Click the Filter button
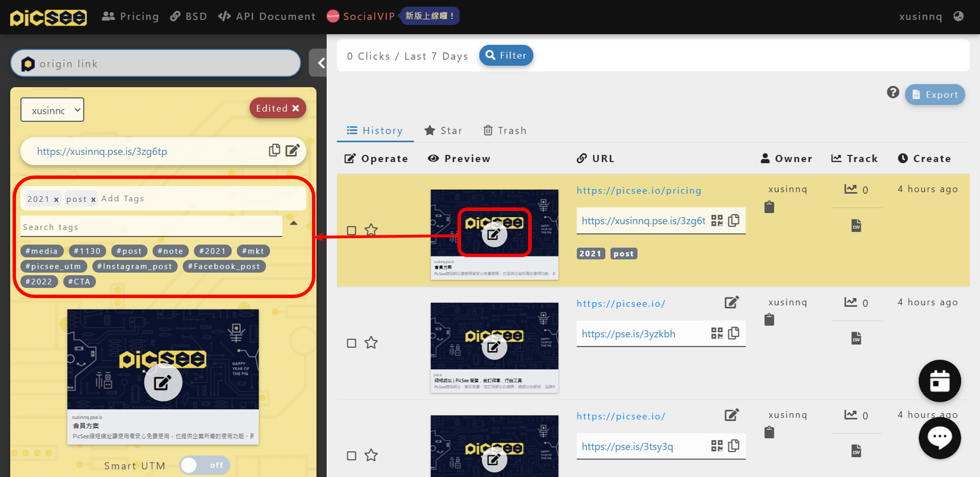This screenshot has height=477, width=980. [507, 55]
